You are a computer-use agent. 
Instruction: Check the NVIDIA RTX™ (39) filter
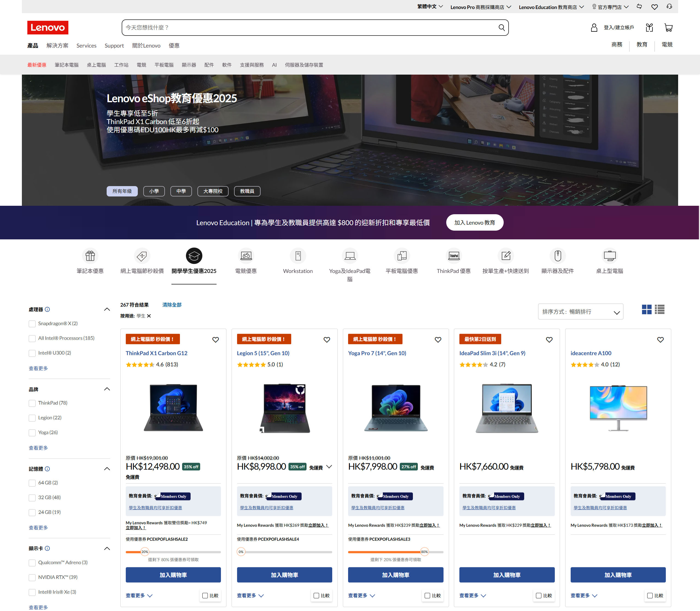32,578
